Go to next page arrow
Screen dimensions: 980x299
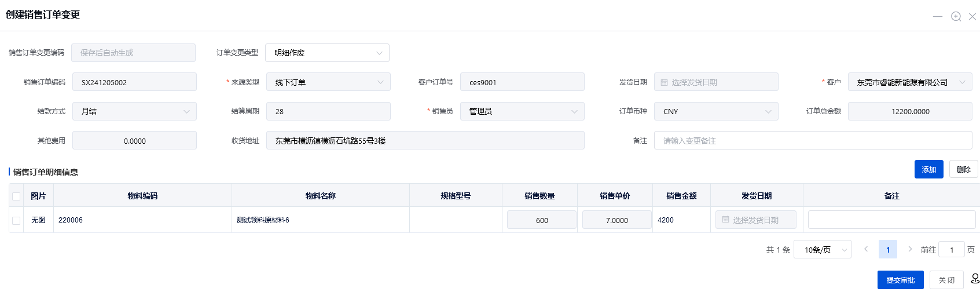pyautogui.click(x=910, y=249)
